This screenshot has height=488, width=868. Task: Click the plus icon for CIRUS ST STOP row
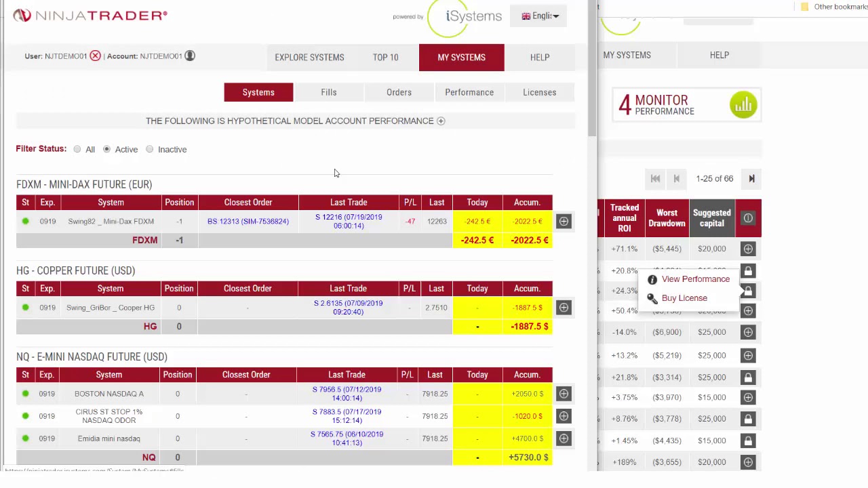click(x=564, y=415)
